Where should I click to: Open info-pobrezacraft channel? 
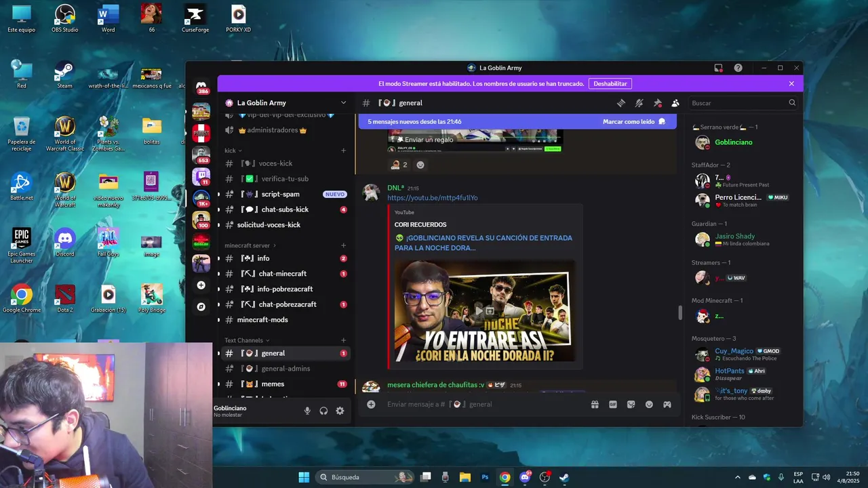coord(285,289)
